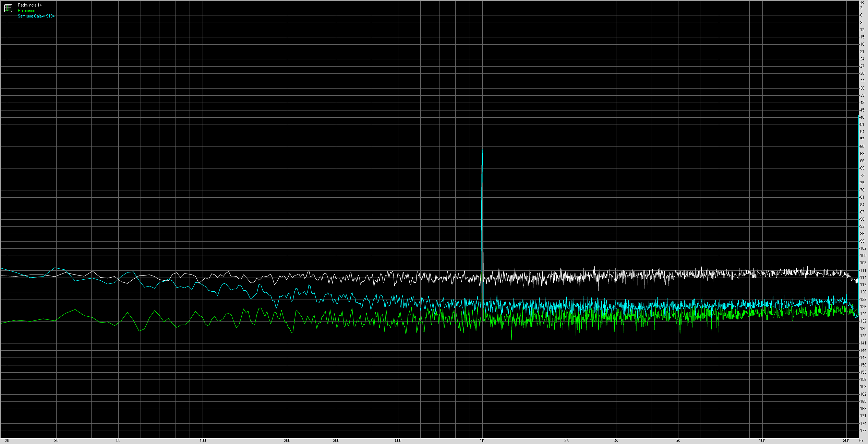The image size is (868, 444).
Task: Click the -60 dB scale label
Action: [862, 147]
